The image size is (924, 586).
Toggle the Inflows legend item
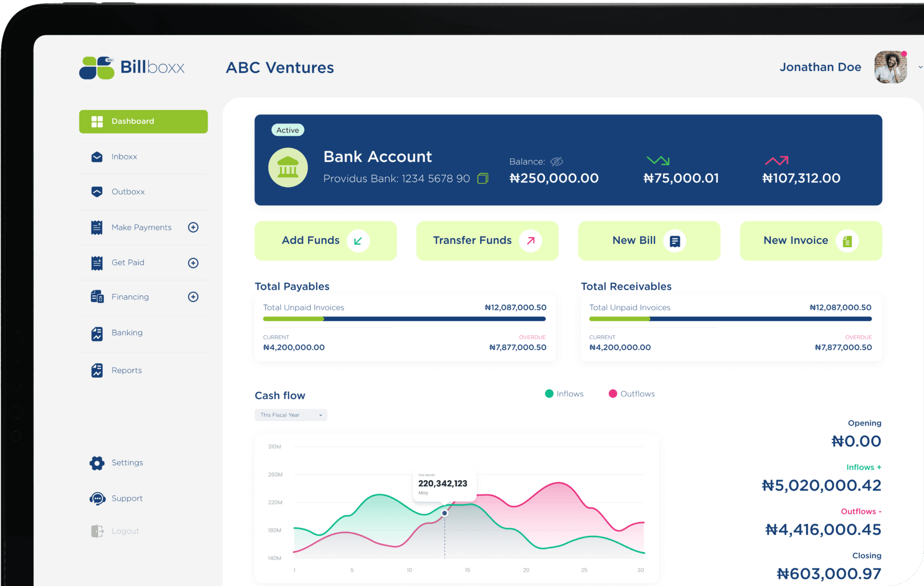(564, 394)
